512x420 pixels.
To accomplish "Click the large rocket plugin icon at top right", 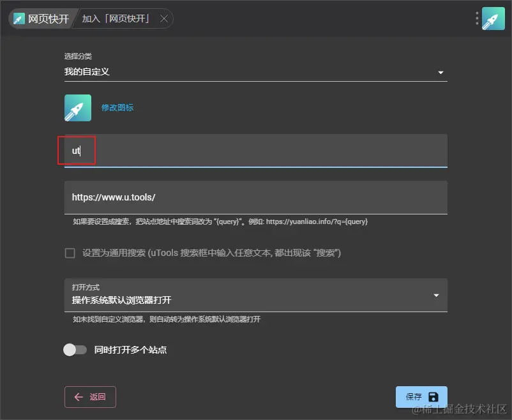I will [x=493, y=19].
